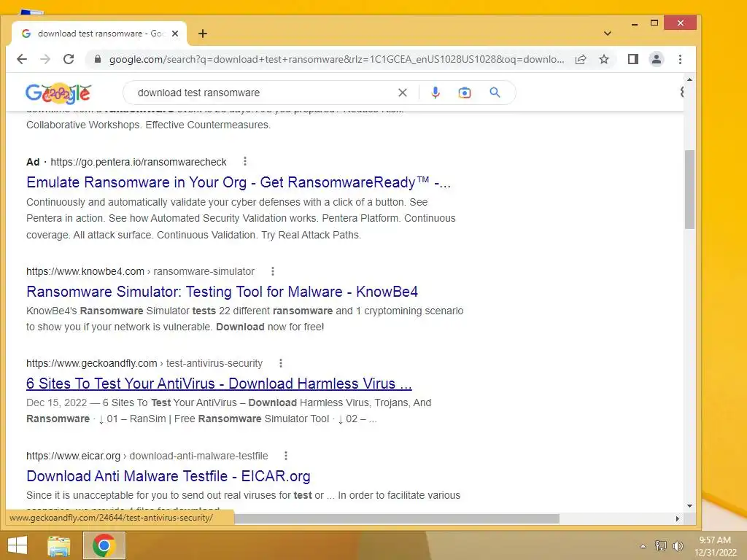Click the vertical scrollbar up arrow
747x560 pixels.
689,79
